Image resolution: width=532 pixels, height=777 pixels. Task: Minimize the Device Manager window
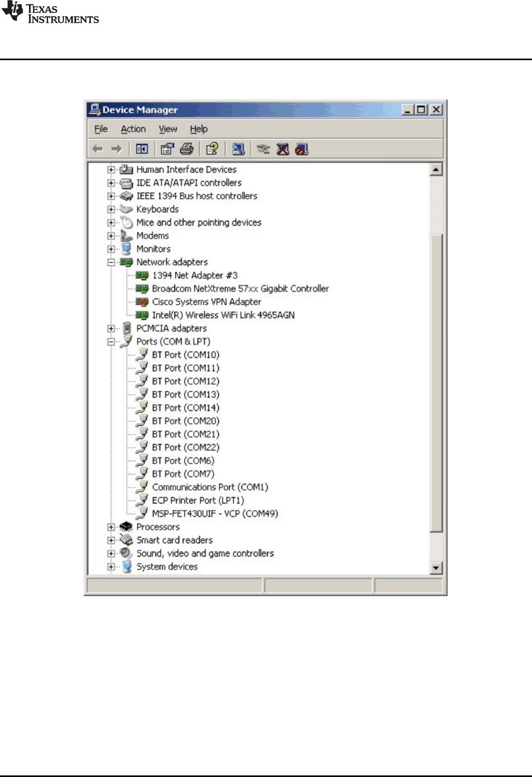click(407, 109)
